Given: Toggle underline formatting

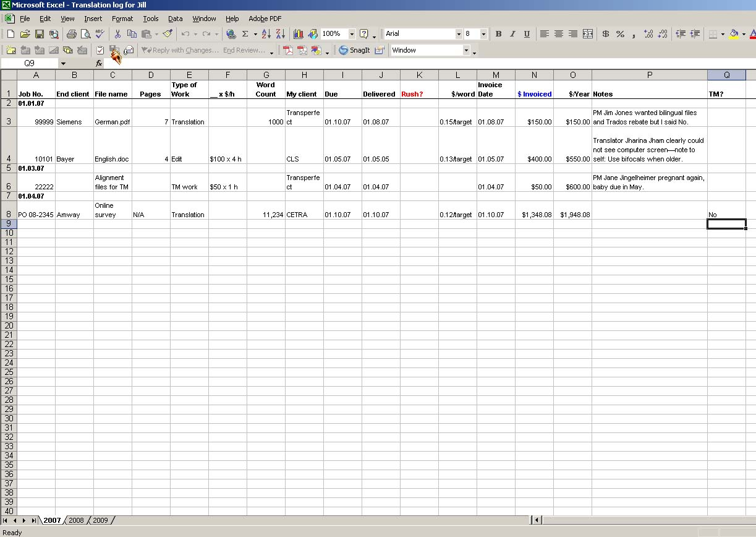Looking at the screenshot, I should (x=527, y=34).
